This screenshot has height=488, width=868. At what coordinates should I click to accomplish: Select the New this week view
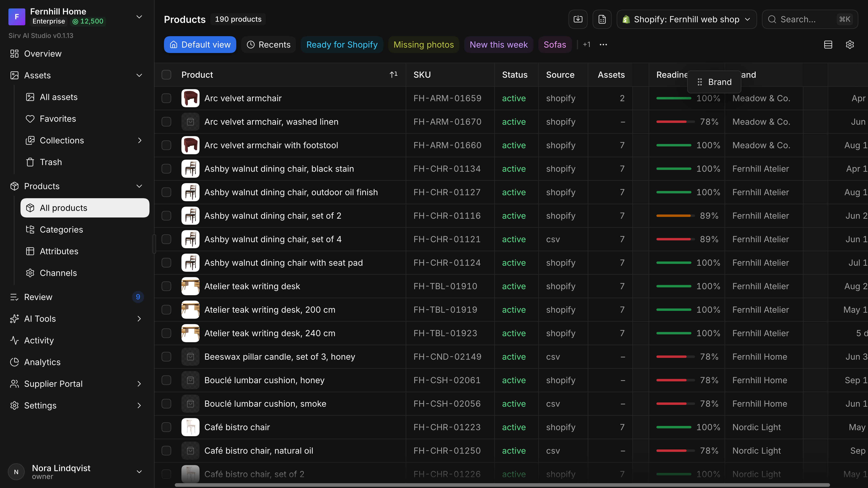498,44
